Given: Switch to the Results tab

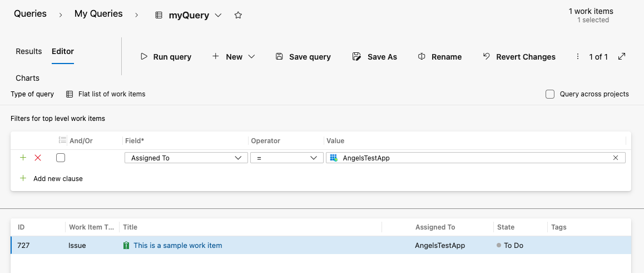Looking at the screenshot, I should [x=29, y=51].
